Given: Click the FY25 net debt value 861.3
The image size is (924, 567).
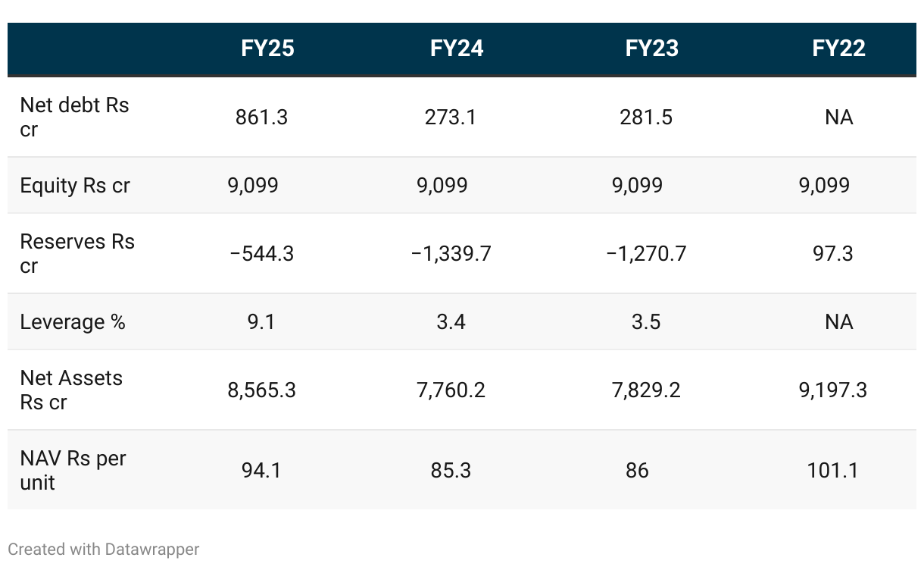Looking at the screenshot, I should click(x=262, y=117).
